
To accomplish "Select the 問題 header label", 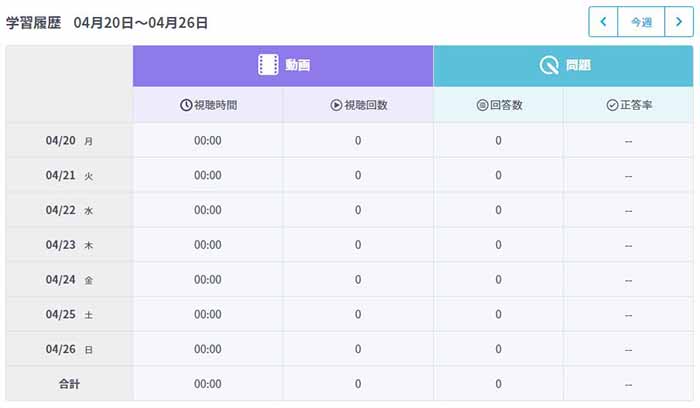I will click(579, 65).
